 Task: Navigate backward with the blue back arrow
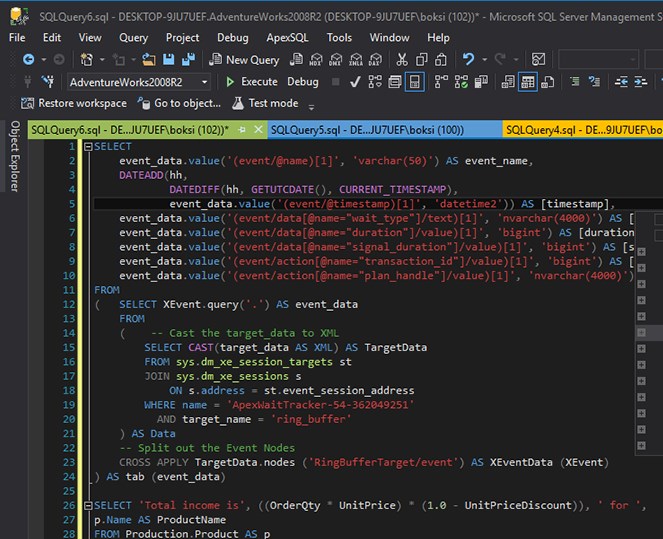coord(28,60)
